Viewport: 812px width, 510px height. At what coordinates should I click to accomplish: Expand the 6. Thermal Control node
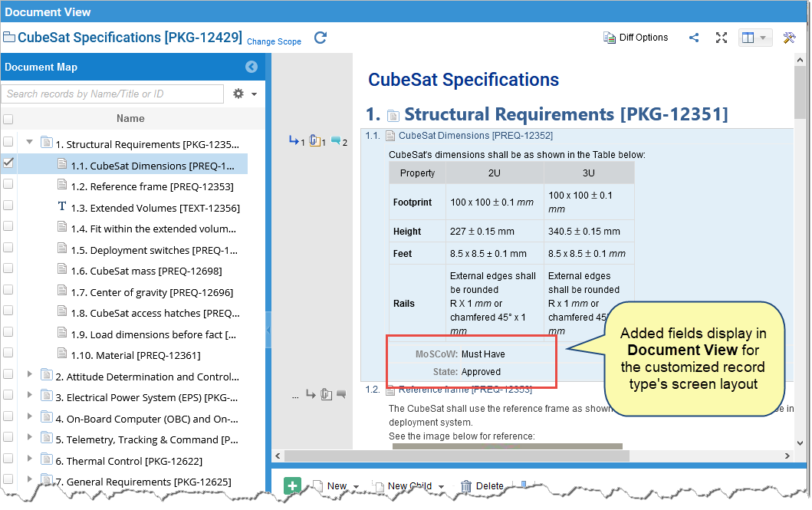[x=29, y=458]
